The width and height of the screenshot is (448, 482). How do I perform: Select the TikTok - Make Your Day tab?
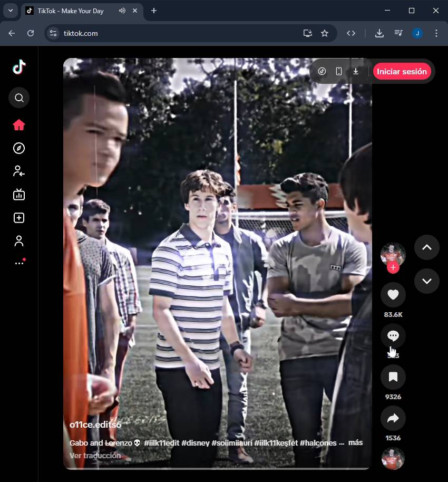click(x=70, y=11)
